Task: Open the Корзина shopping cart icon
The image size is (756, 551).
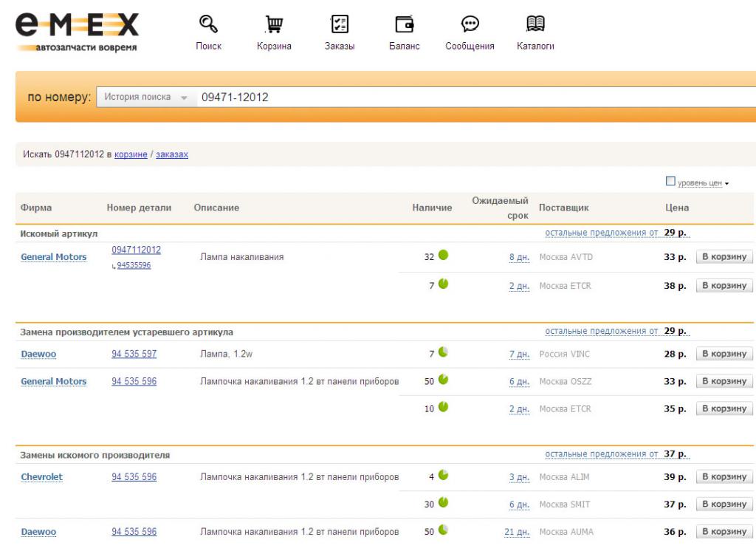Action: [x=273, y=26]
